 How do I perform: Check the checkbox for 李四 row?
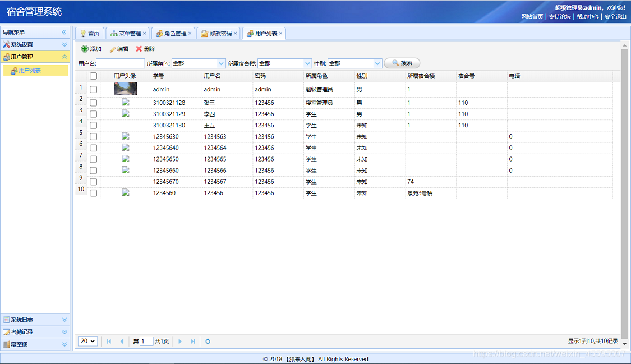click(x=93, y=114)
